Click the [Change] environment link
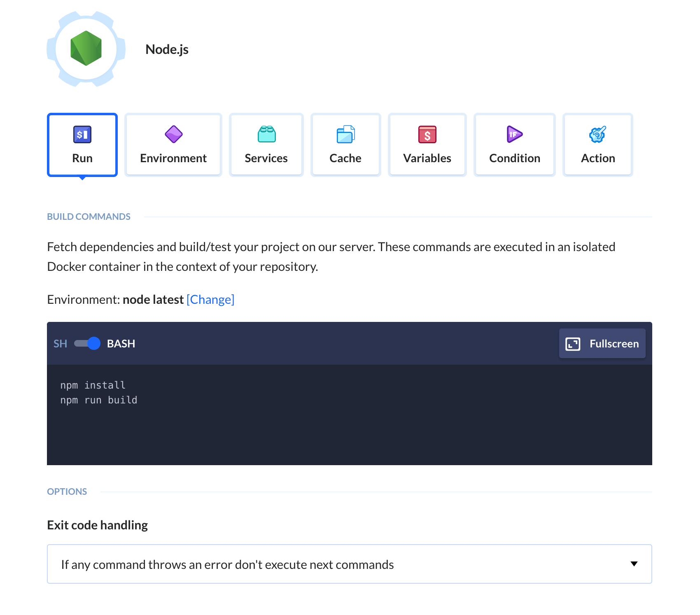The image size is (700, 615). click(210, 300)
